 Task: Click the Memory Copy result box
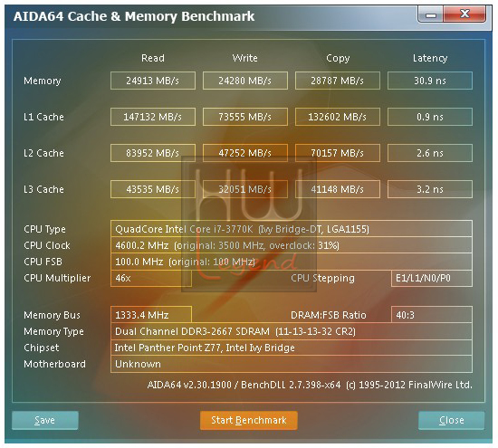338,81
